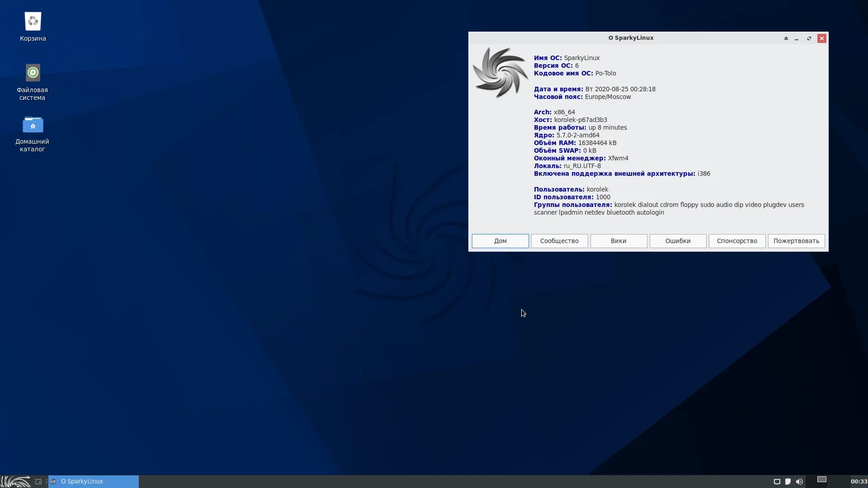Open the Корзина trash desktop icon
Viewport: 868px width, 488px height.
pyautogui.click(x=33, y=22)
